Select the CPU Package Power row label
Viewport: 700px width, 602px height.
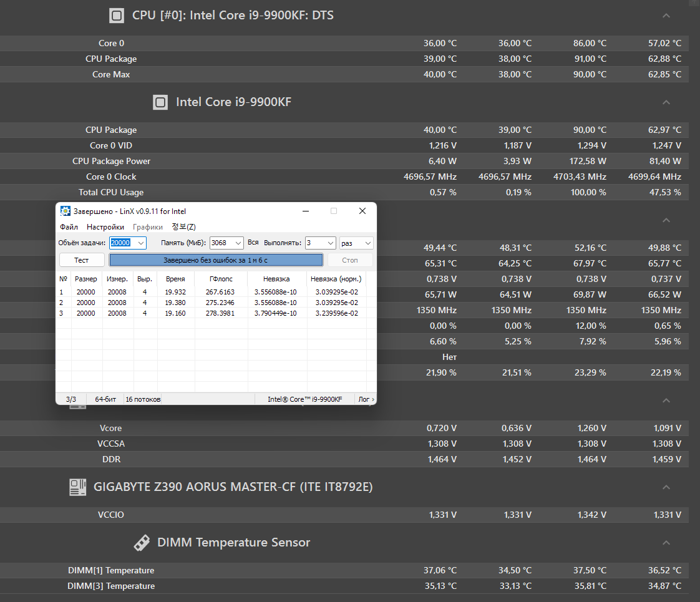[x=111, y=161]
